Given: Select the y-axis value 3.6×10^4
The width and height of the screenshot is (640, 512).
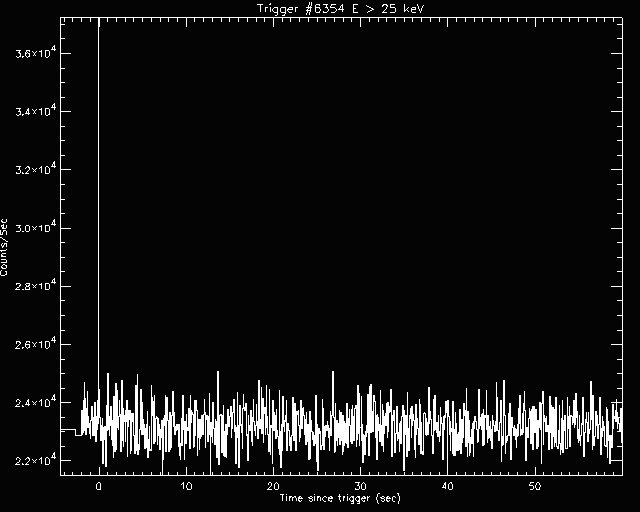Looking at the screenshot, I should [x=36, y=53].
